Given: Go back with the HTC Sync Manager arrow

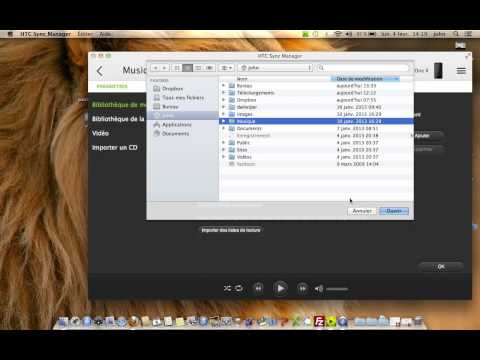Looking at the screenshot, I should [x=100, y=71].
